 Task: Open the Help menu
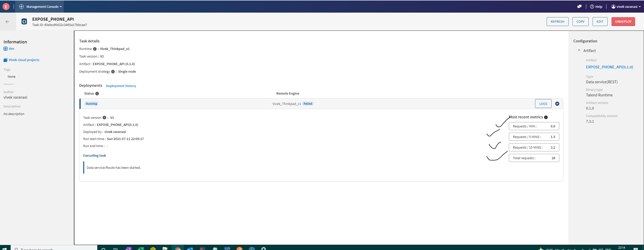pos(596,7)
